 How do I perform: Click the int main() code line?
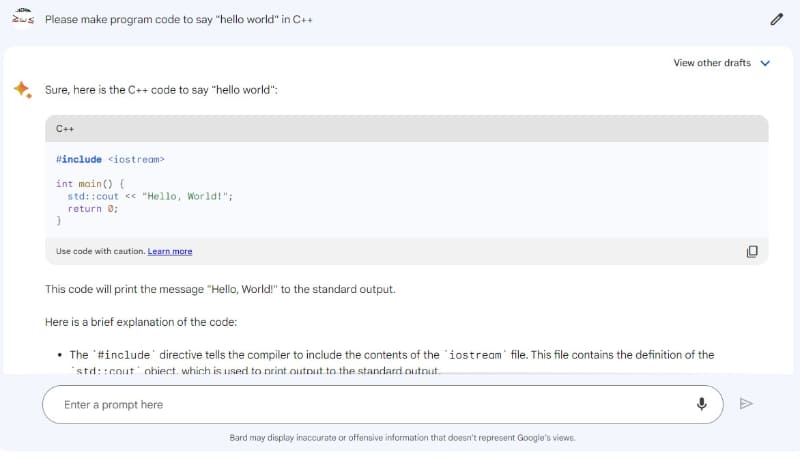point(90,184)
